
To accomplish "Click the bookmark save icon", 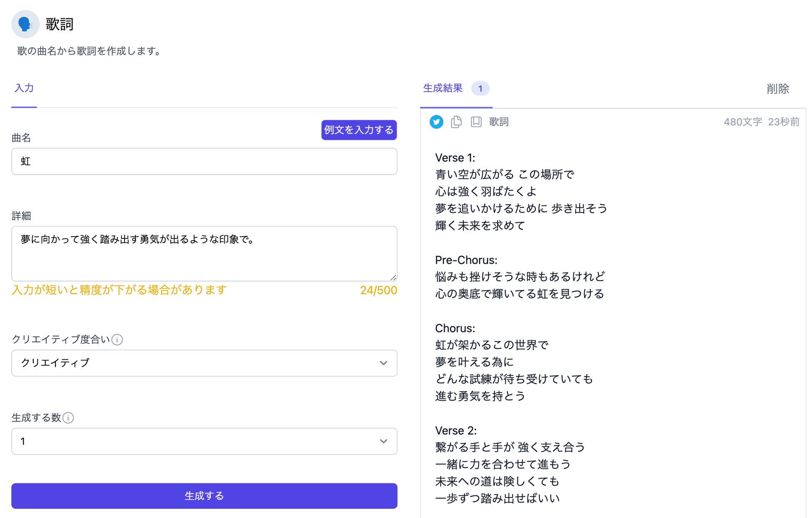I will pyautogui.click(x=476, y=122).
